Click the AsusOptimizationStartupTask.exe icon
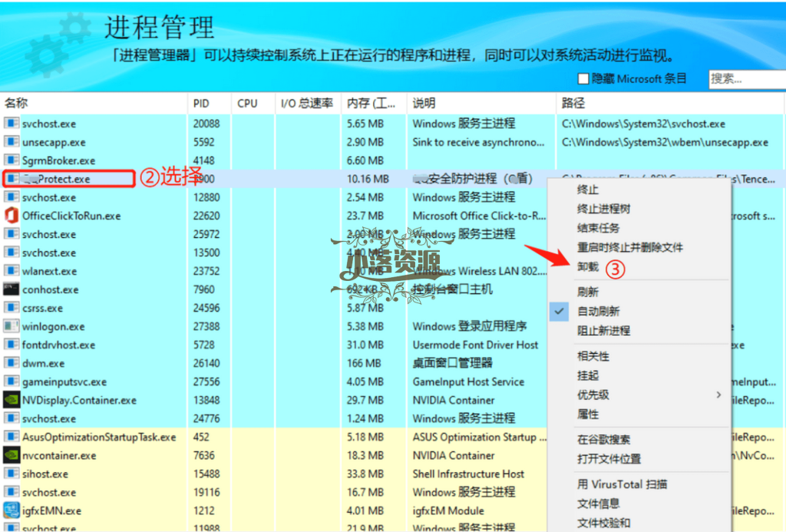 (x=11, y=437)
